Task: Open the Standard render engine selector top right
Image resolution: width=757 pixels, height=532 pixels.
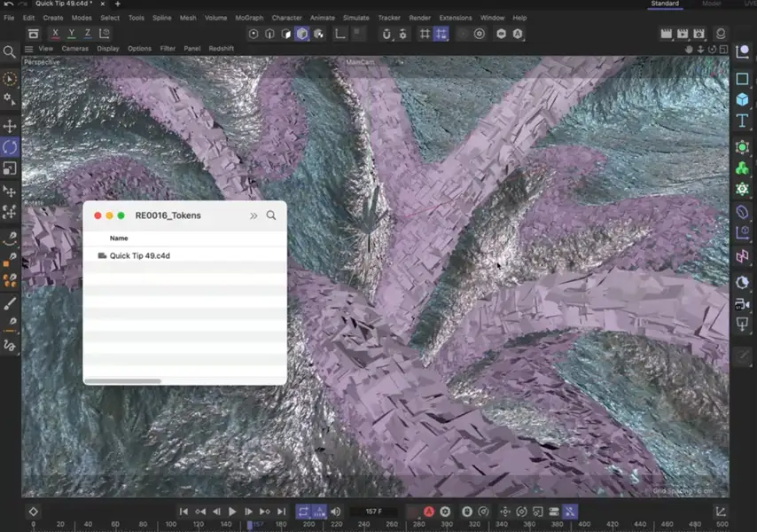Action: click(x=665, y=4)
